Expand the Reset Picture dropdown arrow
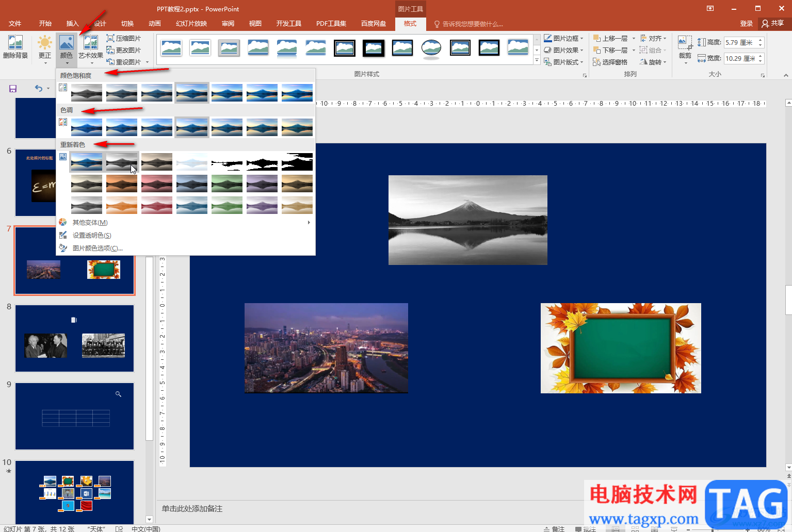This screenshot has width=792, height=532. [148, 62]
